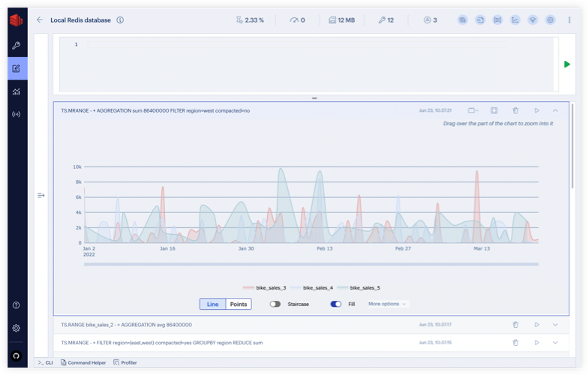Toggle the Fill switch off
Screen dimensions: 588x375
[x=336, y=304]
